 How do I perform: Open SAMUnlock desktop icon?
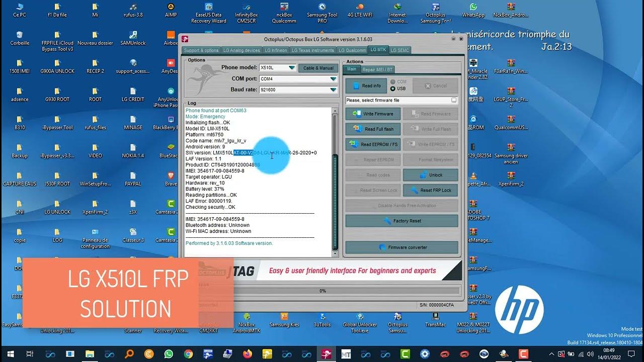[133, 38]
